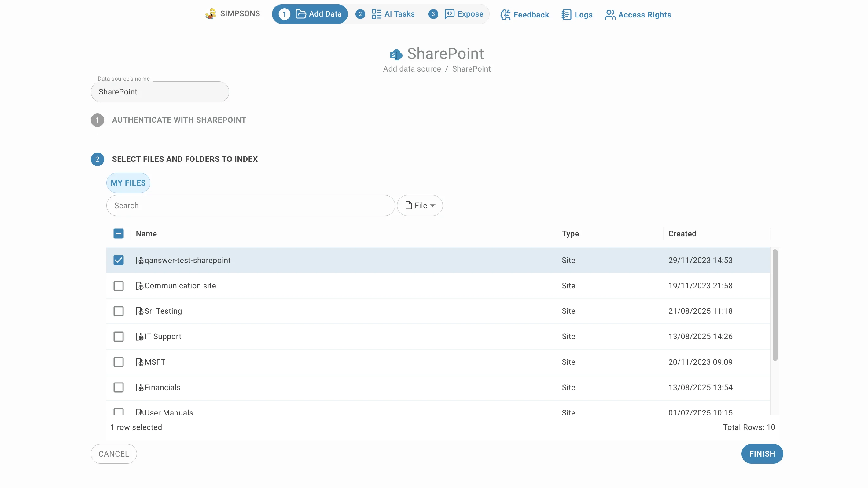Click the date 29/11/2023 14:53

(700, 260)
